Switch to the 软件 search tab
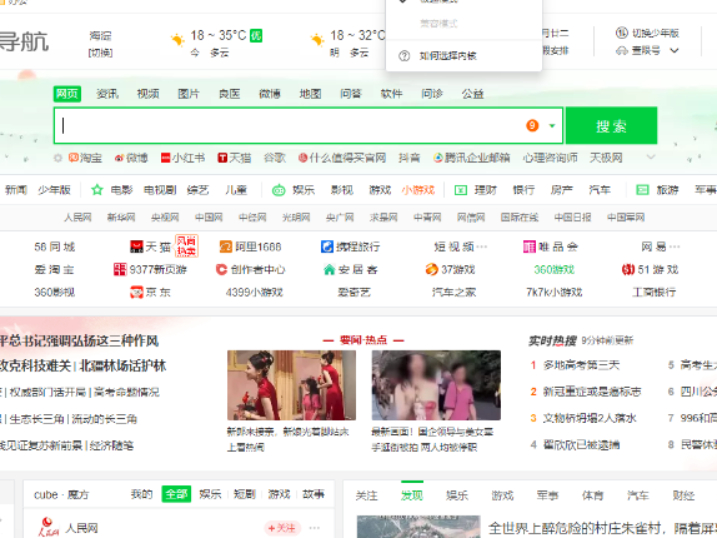This screenshot has height=538, width=717. point(391,94)
